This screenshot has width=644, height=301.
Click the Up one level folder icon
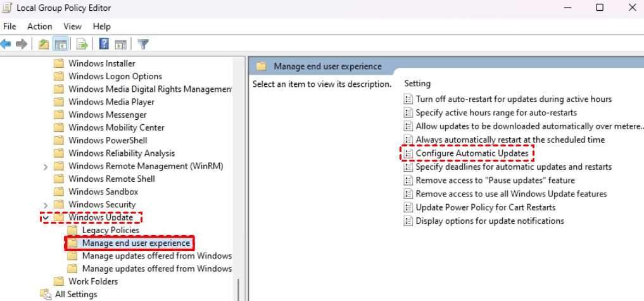[44, 44]
